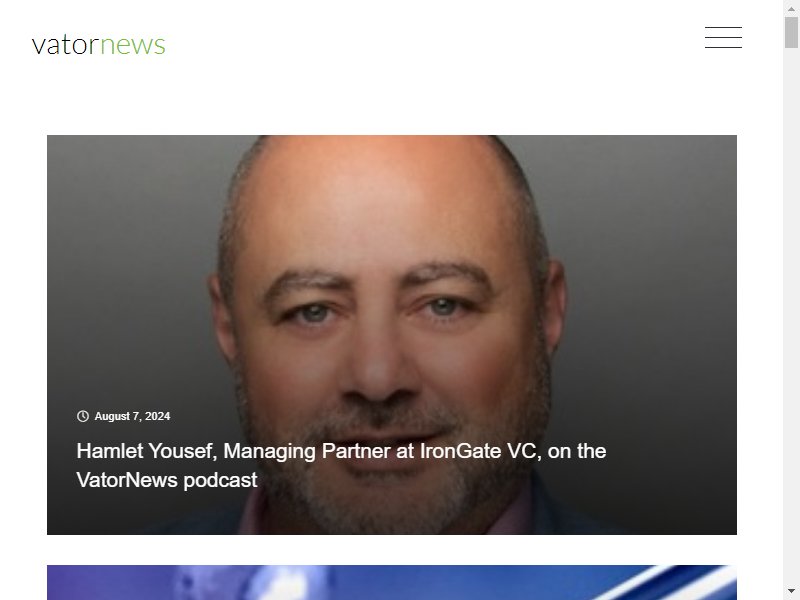Click the green 'news' part of logo

coord(133,45)
